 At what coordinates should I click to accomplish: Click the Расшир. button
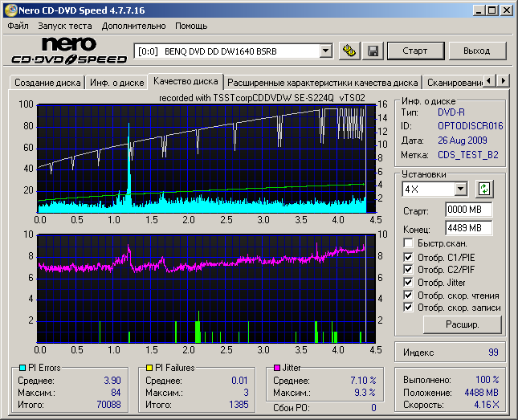point(462,324)
